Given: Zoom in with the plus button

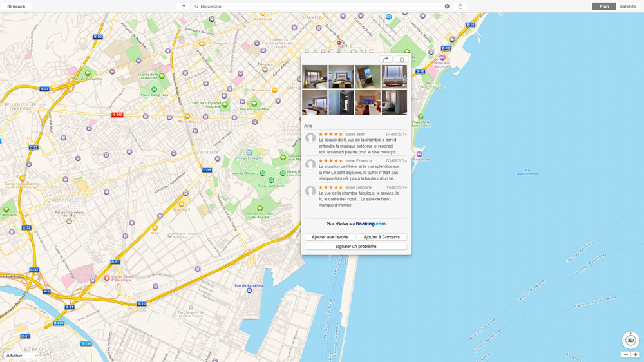Looking at the screenshot, I should pyautogui.click(x=636, y=355).
